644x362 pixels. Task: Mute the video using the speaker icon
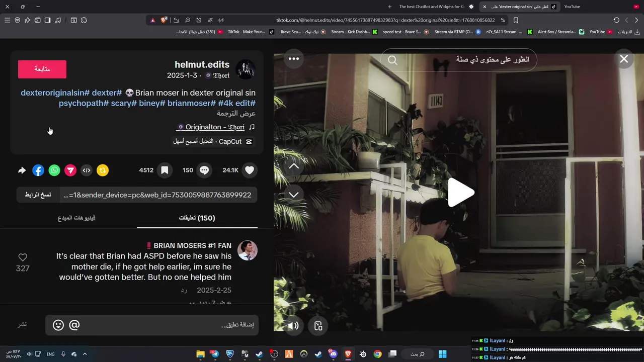tap(293, 326)
